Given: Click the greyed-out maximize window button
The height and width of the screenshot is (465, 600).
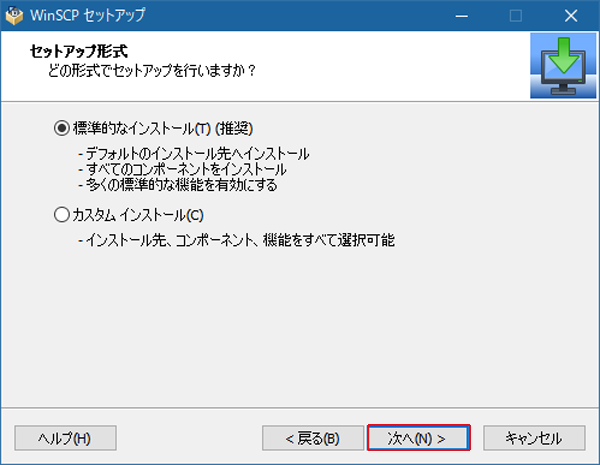Looking at the screenshot, I should tap(516, 16).
